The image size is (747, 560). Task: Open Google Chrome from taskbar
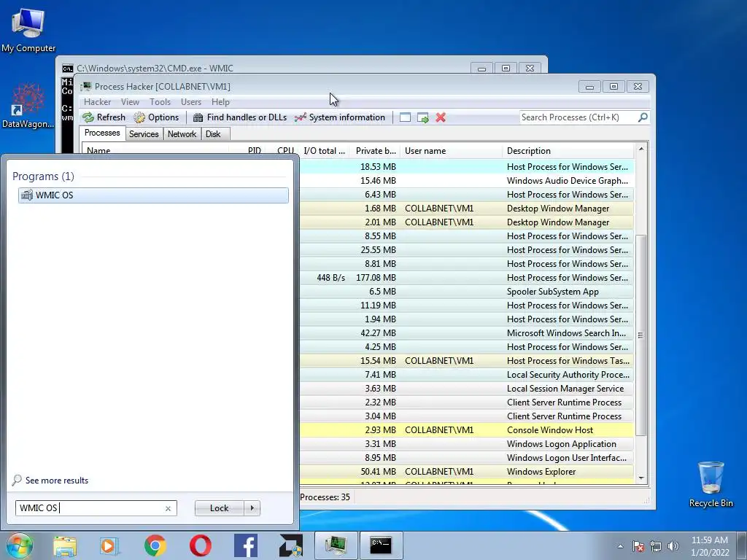click(155, 545)
